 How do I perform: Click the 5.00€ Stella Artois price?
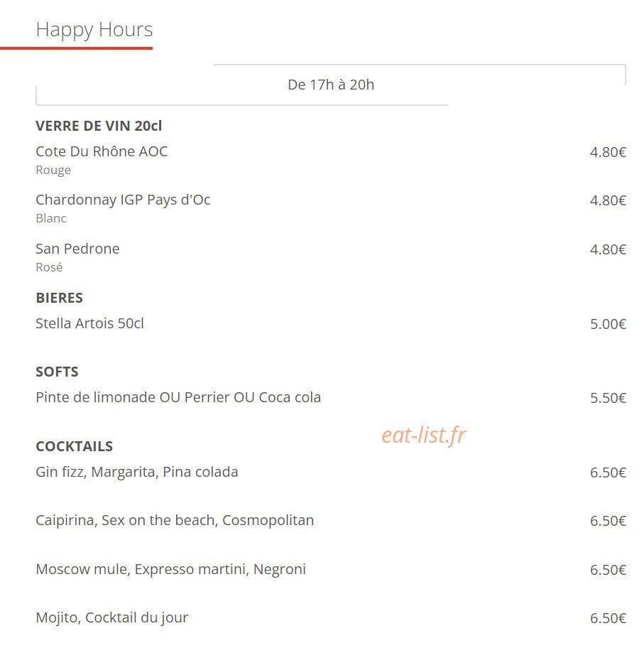[608, 324]
